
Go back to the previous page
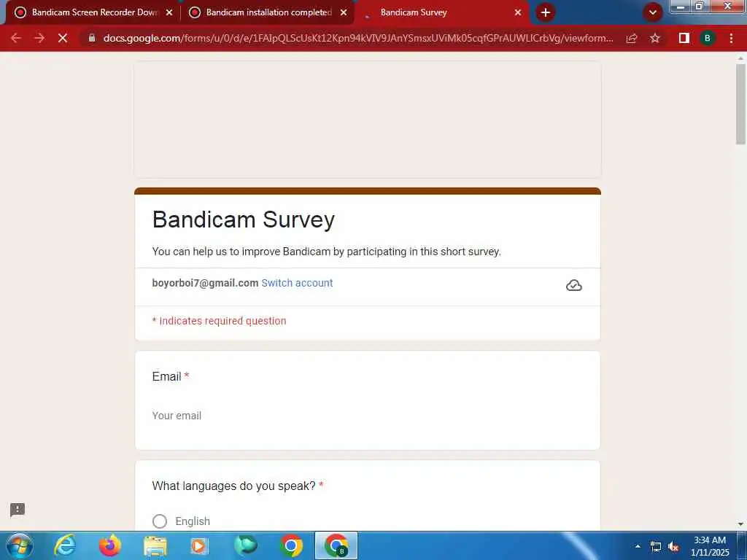(x=16, y=38)
